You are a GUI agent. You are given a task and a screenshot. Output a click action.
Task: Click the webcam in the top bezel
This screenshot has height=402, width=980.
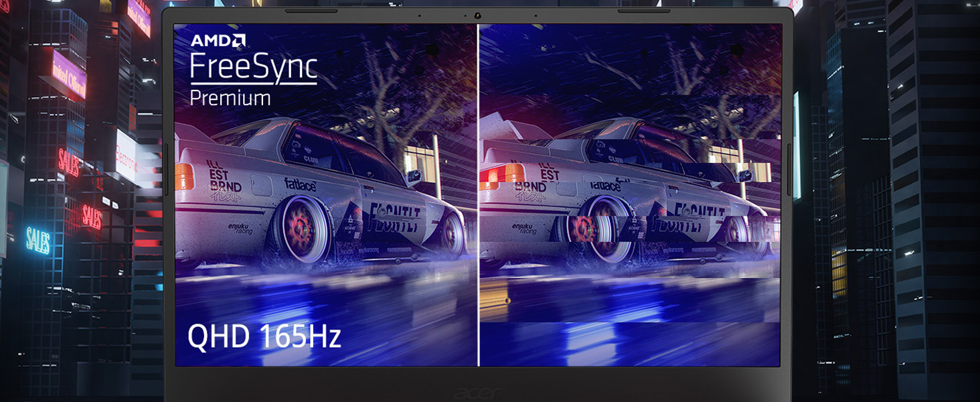tap(478, 15)
